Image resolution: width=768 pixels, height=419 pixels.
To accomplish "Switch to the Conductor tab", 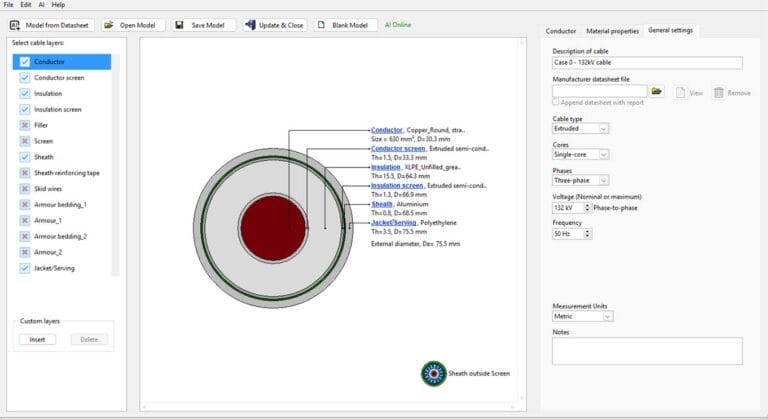I will tap(561, 31).
